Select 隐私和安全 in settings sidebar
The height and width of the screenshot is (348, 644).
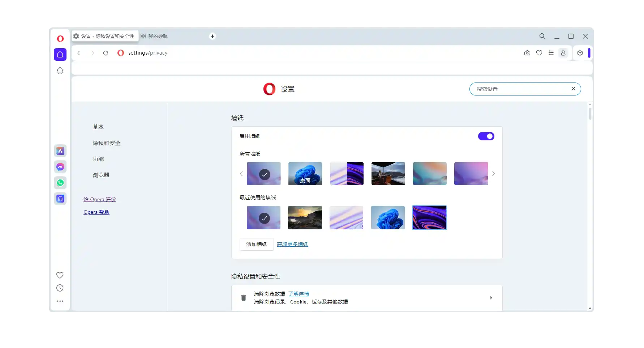(107, 143)
